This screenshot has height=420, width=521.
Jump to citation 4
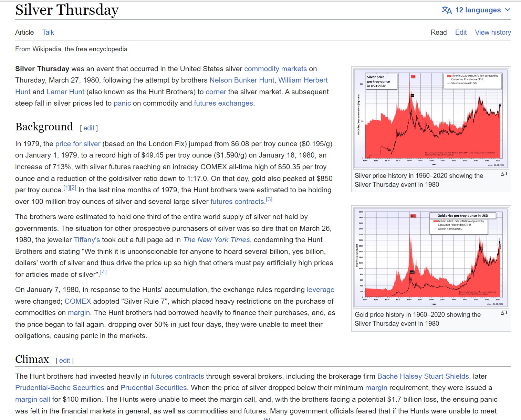(x=103, y=272)
